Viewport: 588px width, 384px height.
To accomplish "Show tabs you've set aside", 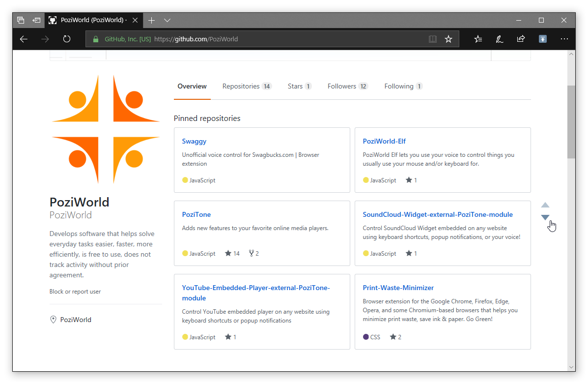I will click(21, 20).
